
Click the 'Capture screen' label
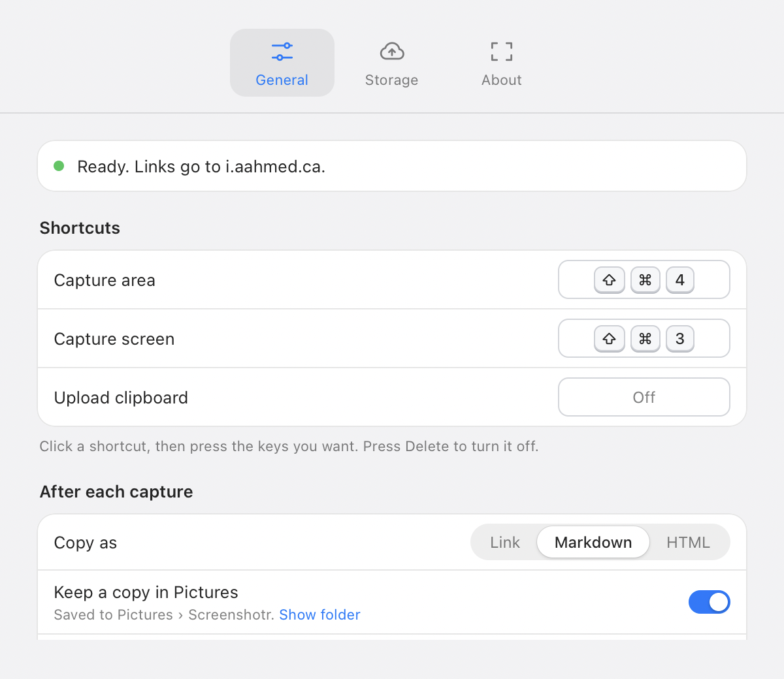114,339
